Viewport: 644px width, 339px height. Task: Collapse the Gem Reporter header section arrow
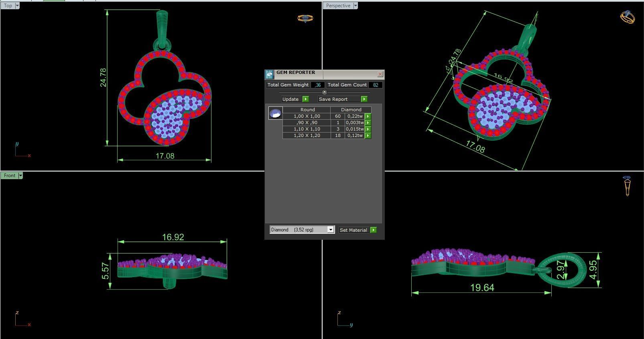tap(324, 92)
